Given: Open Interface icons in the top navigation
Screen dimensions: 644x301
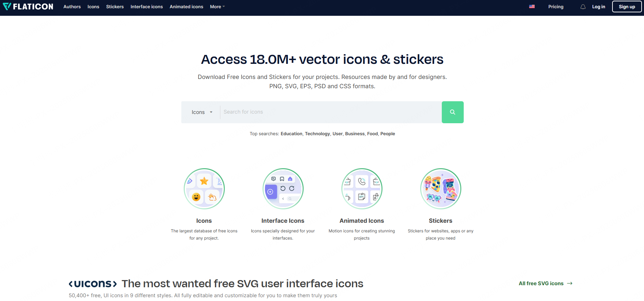Looking at the screenshot, I should (147, 7).
